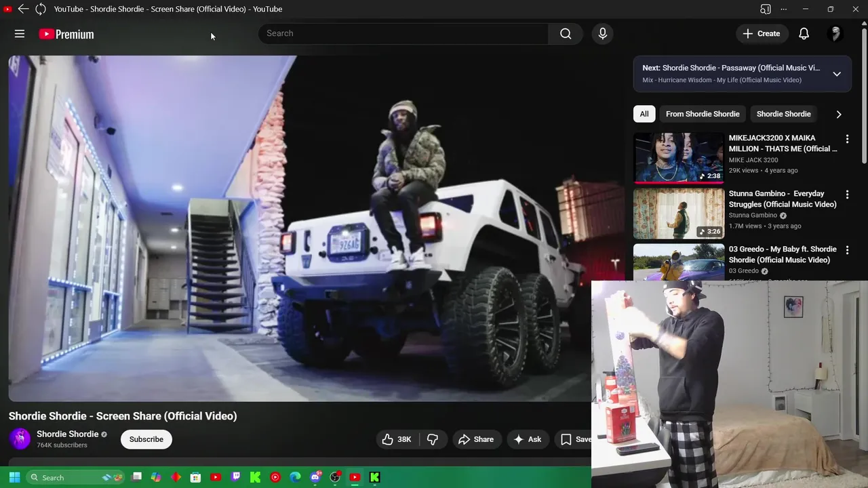Open Stunna Gambino - Everyday Struggles title
This screenshot has width=868, height=488.
783,199
